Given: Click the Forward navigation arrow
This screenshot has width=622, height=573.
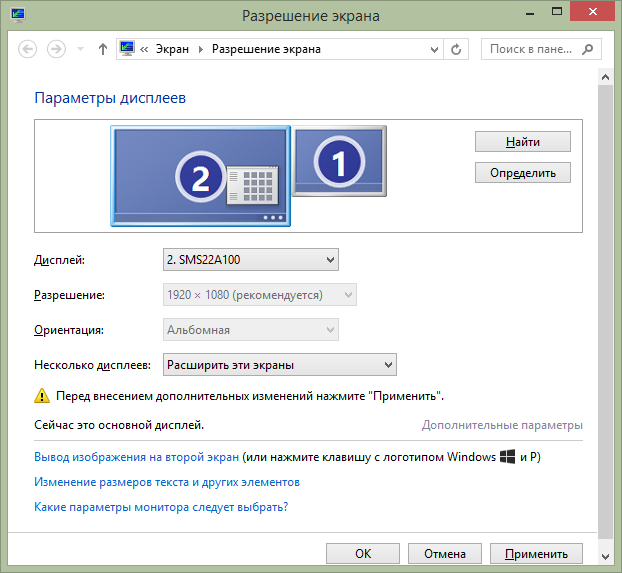Looking at the screenshot, I should point(57,49).
